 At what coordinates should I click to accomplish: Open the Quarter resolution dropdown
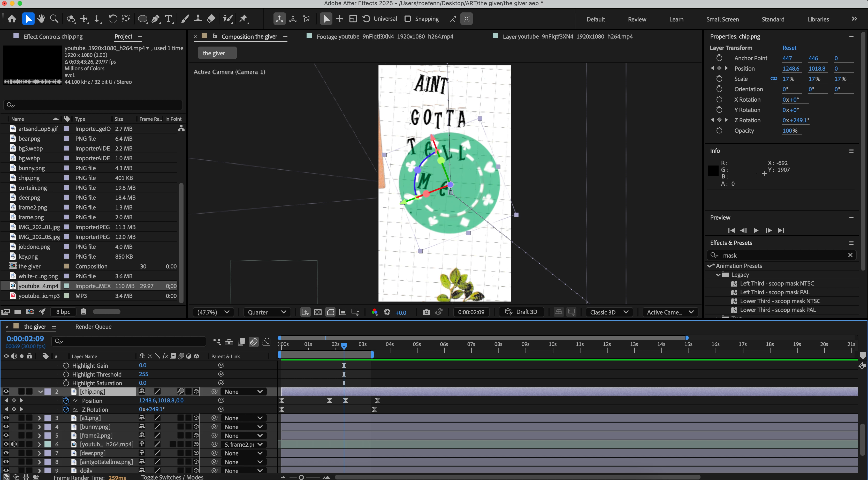tap(267, 312)
